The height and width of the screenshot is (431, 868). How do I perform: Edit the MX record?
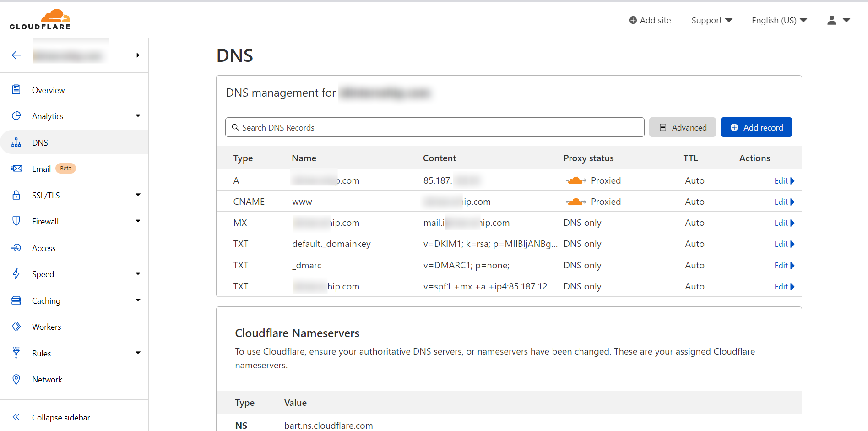click(x=784, y=223)
